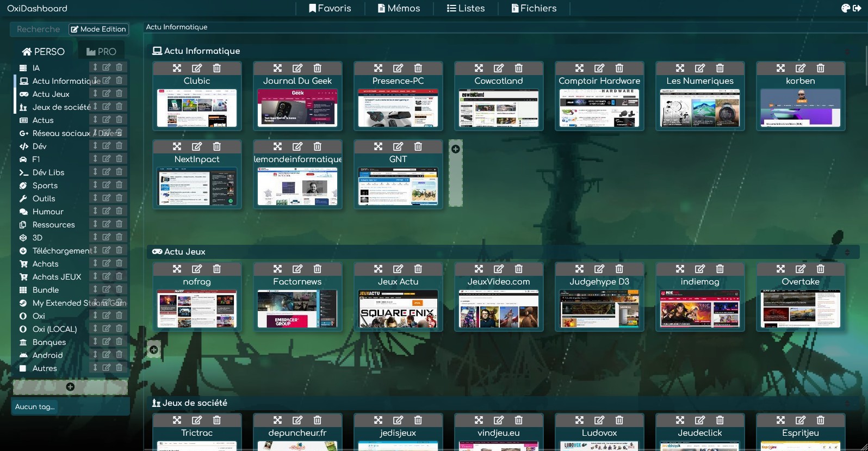Open the Aucun tag selector
868x451 pixels.
[x=71, y=406]
